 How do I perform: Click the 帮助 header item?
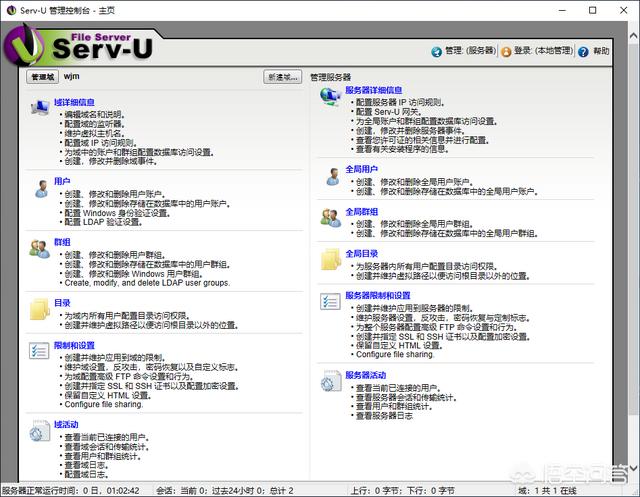pos(601,51)
